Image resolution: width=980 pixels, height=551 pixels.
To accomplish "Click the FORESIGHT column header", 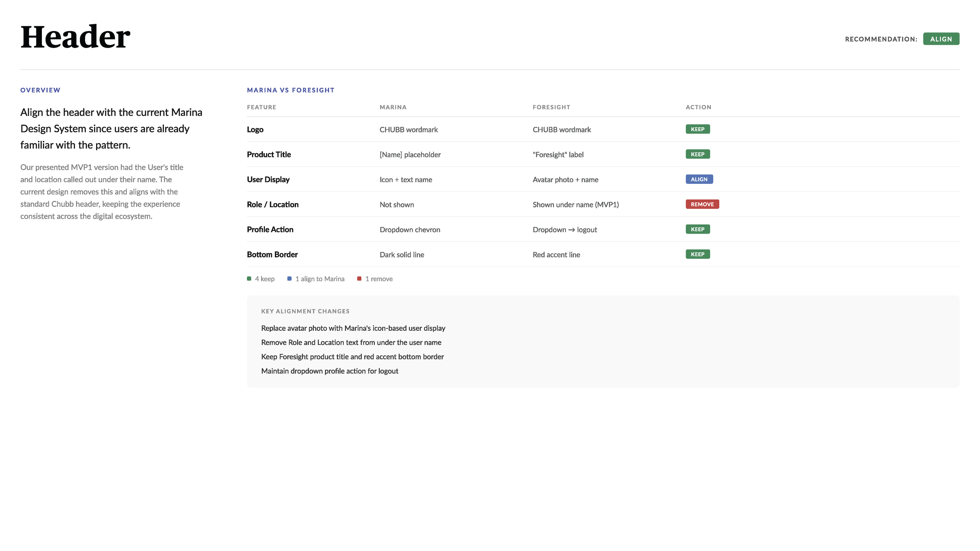I will (x=551, y=107).
